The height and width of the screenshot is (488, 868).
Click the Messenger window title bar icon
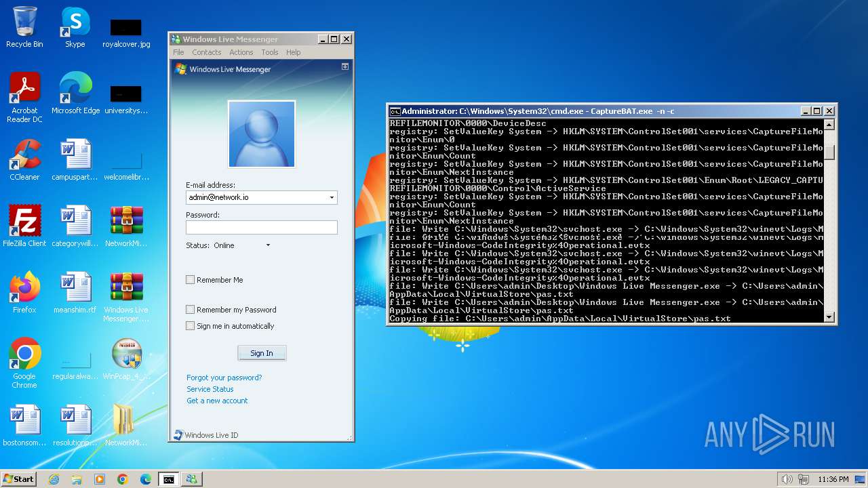(176, 39)
